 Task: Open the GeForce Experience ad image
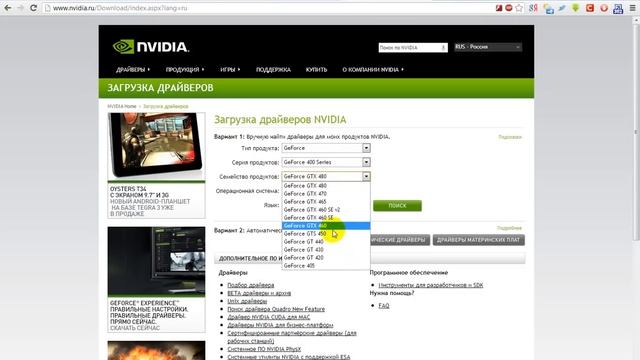156,262
